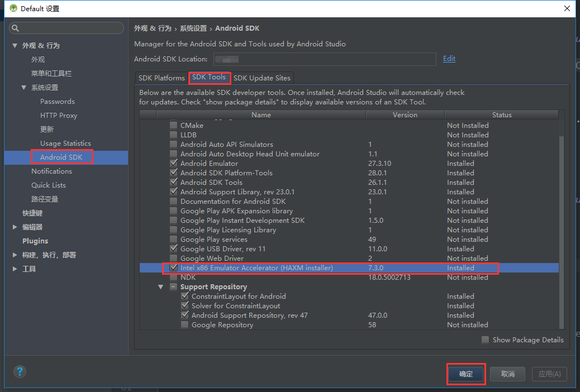Select HTTP Proxy settings
The height and width of the screenshot is (392, 580).
[59, 116]
